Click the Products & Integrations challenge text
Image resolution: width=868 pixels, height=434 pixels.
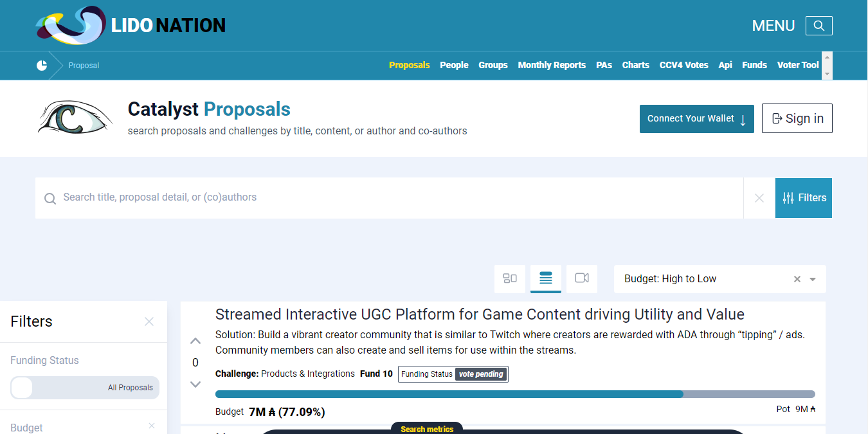click(x=308, y=374)
